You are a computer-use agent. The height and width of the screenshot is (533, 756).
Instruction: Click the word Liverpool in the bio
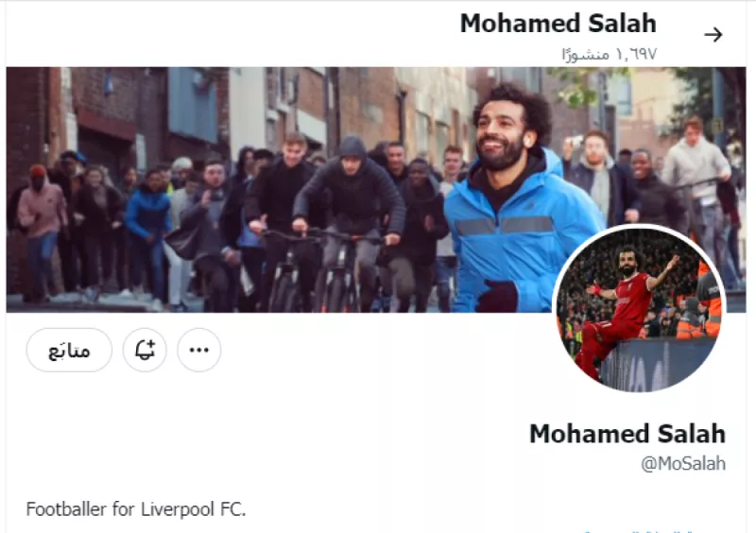click(x=167, y=509)
